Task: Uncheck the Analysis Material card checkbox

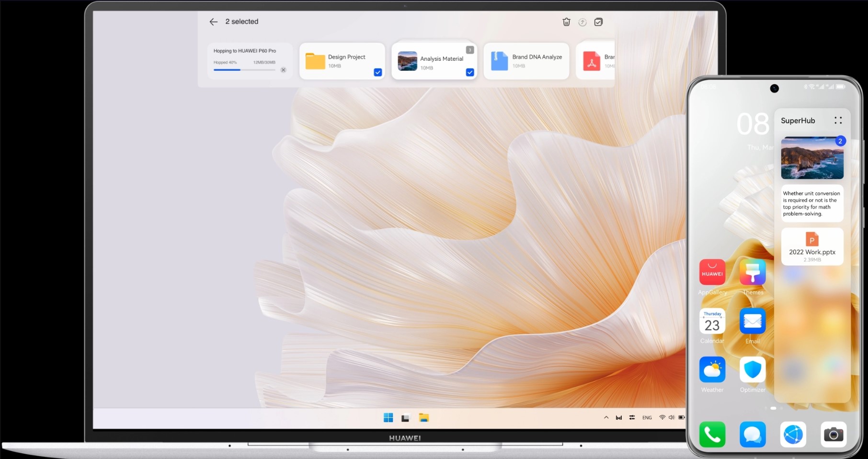Action: click(x=470, y=72)
